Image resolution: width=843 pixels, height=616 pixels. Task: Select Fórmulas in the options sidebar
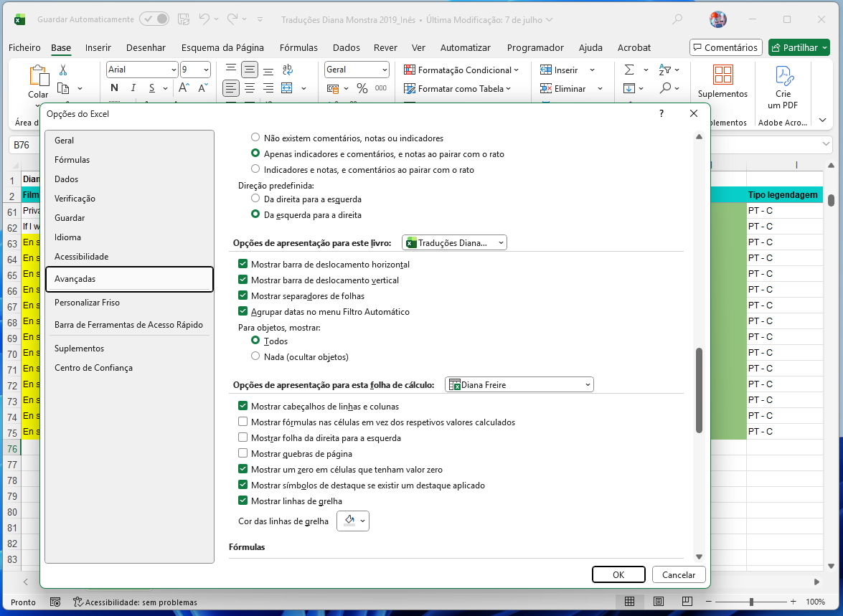coord(72,160)
